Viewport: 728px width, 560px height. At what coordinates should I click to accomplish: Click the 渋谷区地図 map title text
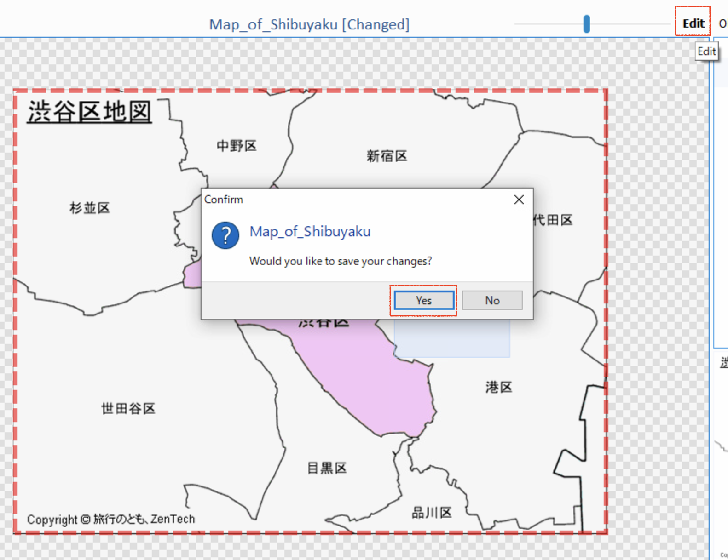click(90, 112)
